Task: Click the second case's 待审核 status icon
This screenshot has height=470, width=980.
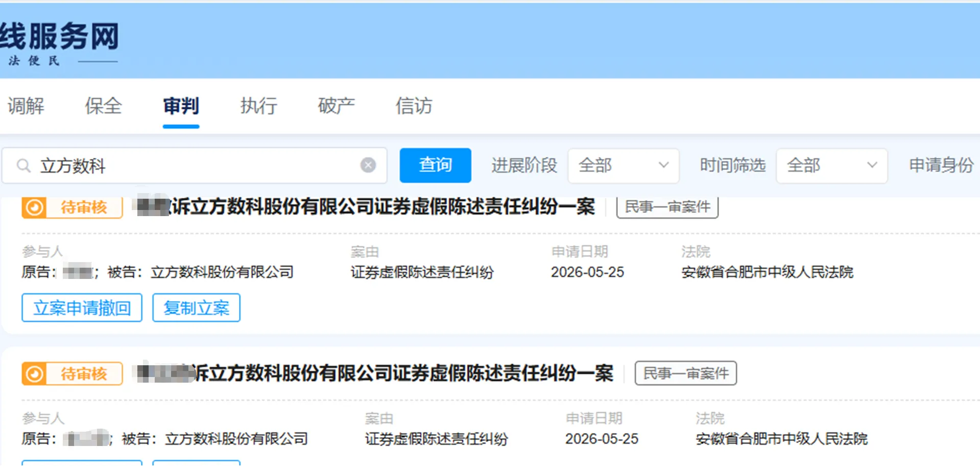Action: pos(34,374)
